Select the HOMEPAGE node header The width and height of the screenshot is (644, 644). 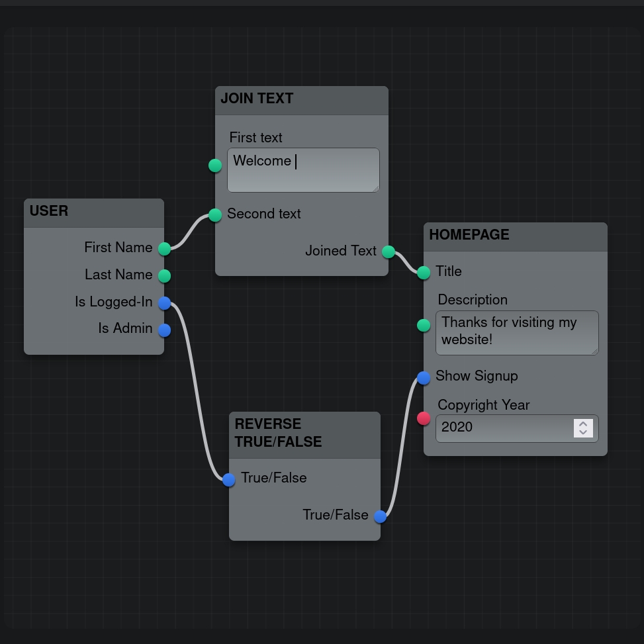coord(516,236)
